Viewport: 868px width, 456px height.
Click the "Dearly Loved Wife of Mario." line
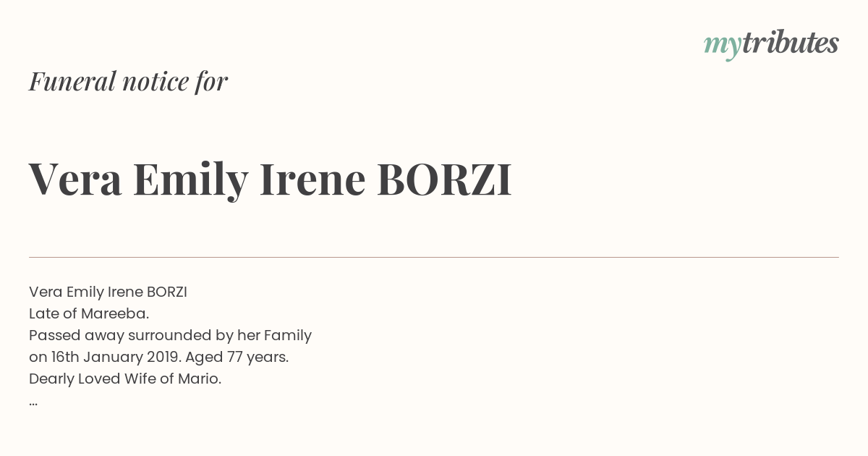[125, 379]
